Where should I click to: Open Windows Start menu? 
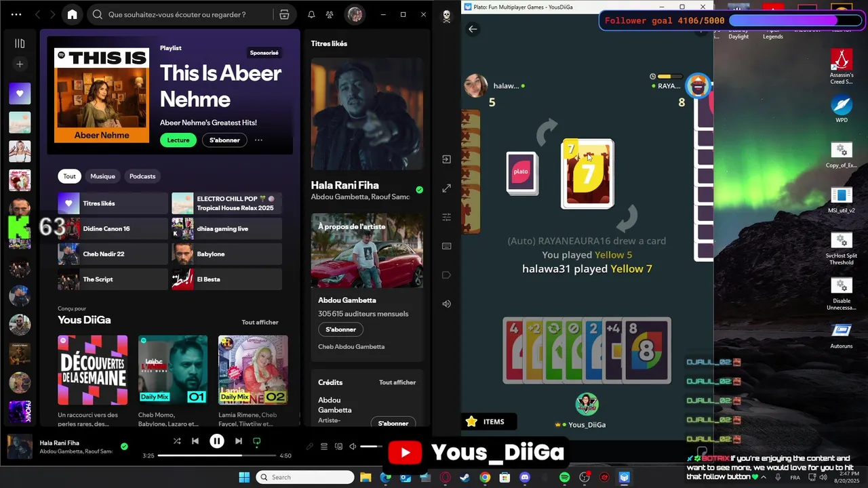(245, 477)
